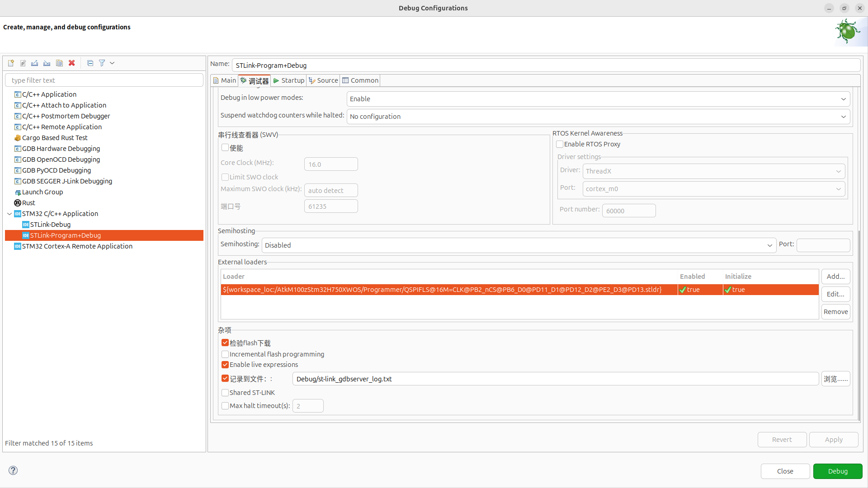Select C/C++ Attach to Application

[64, 105]
